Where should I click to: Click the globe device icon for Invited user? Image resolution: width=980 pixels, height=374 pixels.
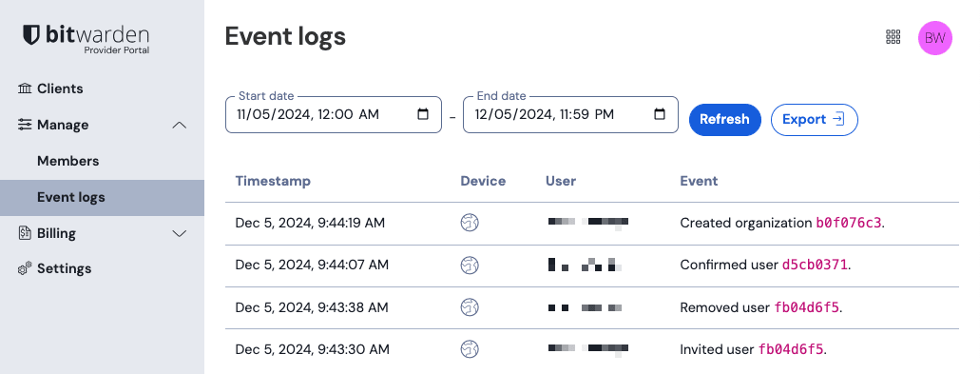pyautogui.click(x=470, y=349)
